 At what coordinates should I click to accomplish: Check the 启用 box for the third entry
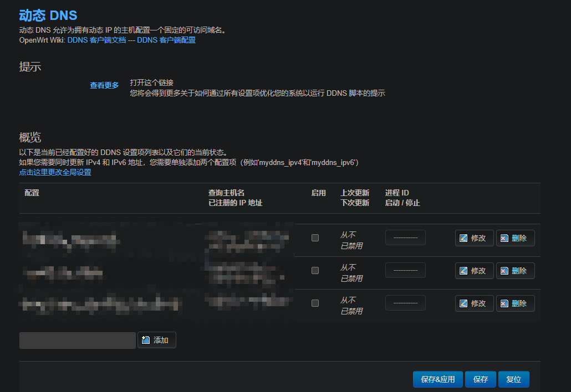pos(315,303)
